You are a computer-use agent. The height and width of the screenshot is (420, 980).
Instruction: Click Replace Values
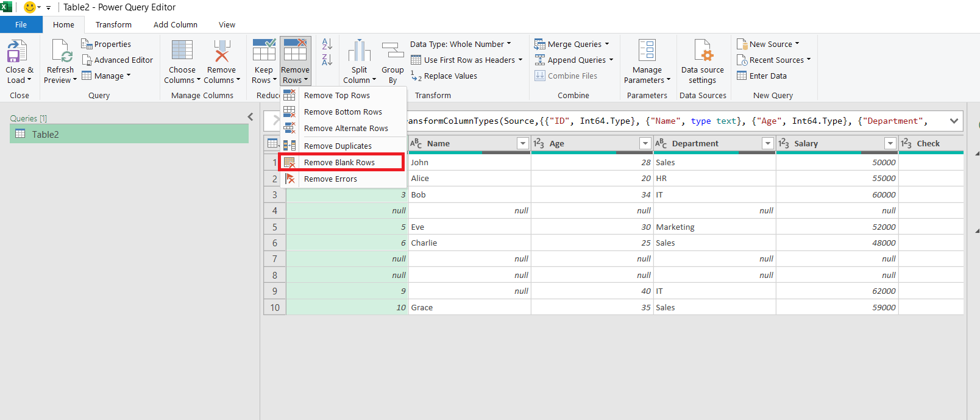pos(444,76)
